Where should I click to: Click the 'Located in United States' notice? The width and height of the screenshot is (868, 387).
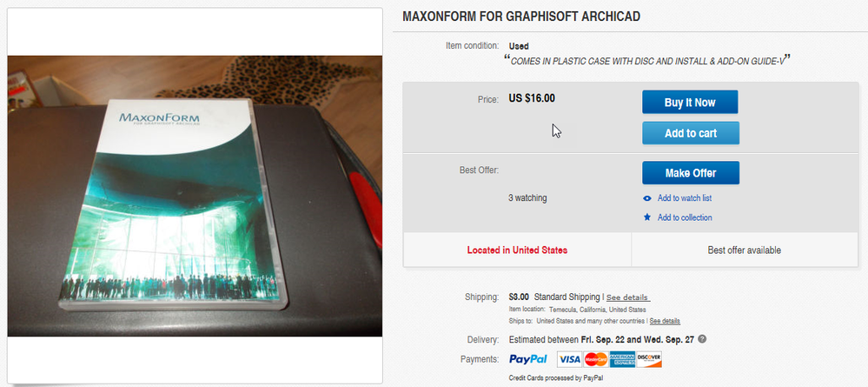517,250
